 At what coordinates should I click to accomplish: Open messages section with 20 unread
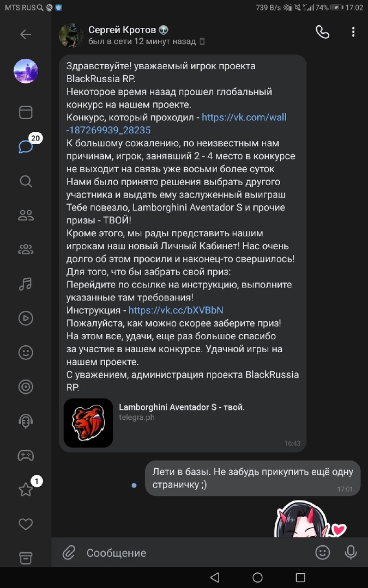tap(26, 146)
